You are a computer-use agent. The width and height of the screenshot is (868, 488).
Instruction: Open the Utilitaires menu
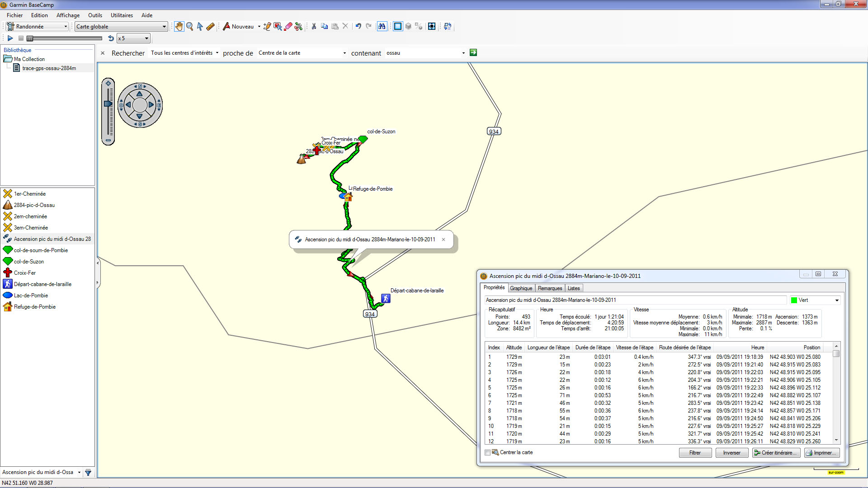[x=122, y=15]
